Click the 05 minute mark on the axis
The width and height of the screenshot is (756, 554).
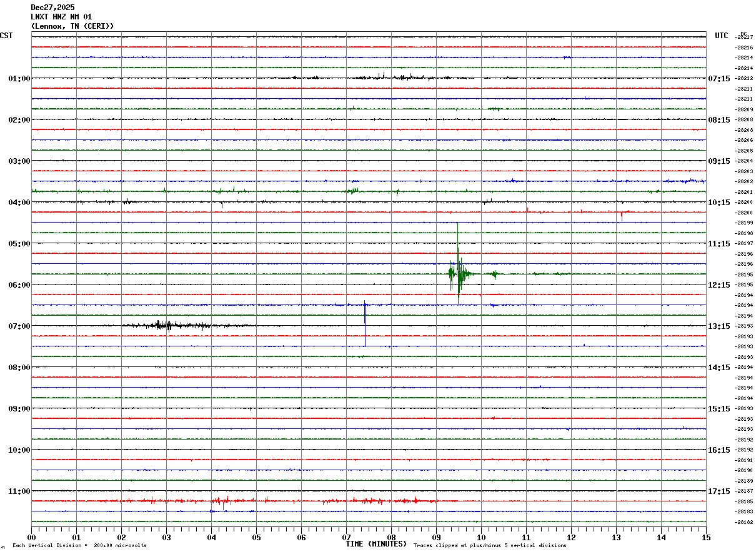pos(256,537)
